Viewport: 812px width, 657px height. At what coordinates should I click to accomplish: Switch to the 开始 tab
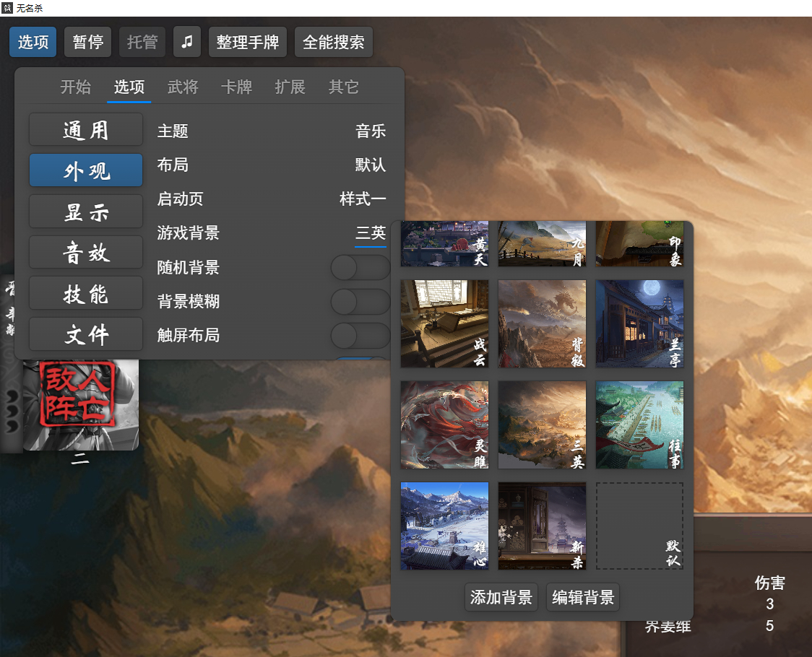(76, 87)
